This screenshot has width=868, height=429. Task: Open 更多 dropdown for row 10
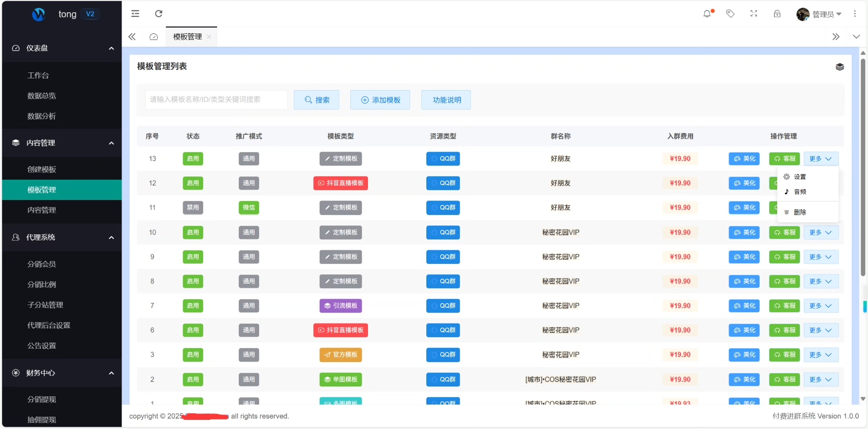click(x=821, y=233)
